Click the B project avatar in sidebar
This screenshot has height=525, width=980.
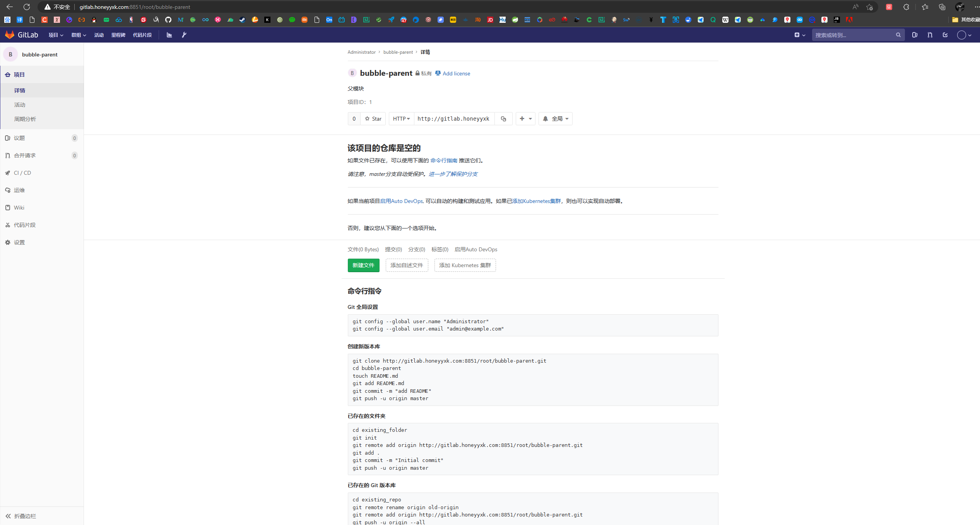pos(10,55)
